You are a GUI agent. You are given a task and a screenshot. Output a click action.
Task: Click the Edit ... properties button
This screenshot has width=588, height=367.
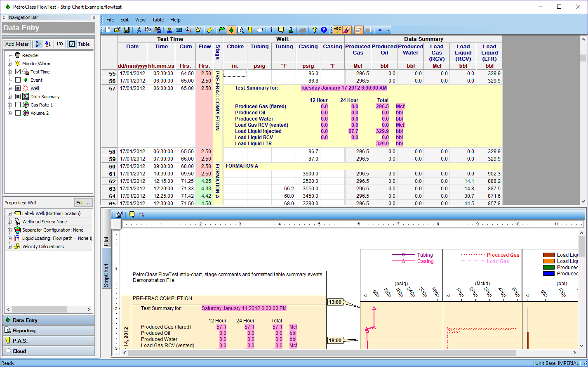click(x=83, y=203)
